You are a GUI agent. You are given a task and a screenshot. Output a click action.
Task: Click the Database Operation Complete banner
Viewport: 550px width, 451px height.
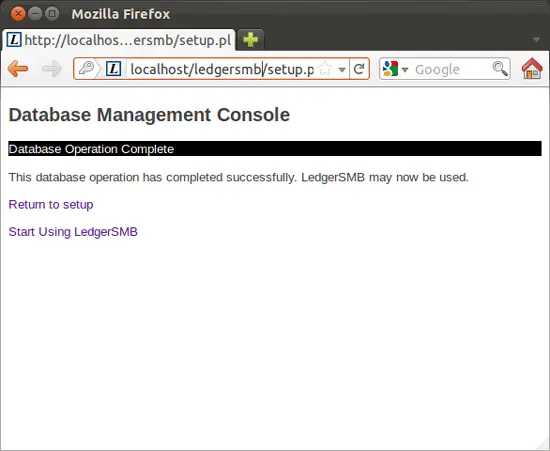click(x=275, y=149)
